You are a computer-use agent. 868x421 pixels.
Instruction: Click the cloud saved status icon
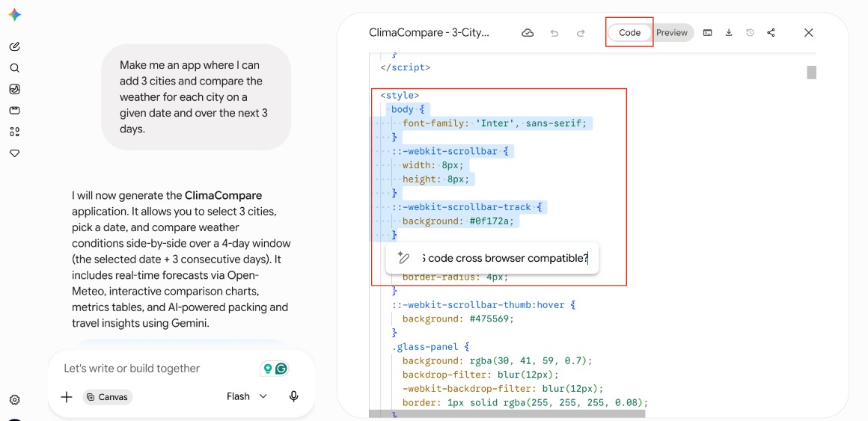(528, 33)
